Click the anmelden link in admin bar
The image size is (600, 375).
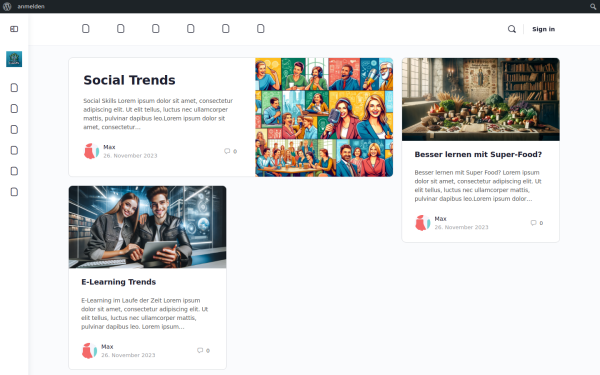point(31,7)
